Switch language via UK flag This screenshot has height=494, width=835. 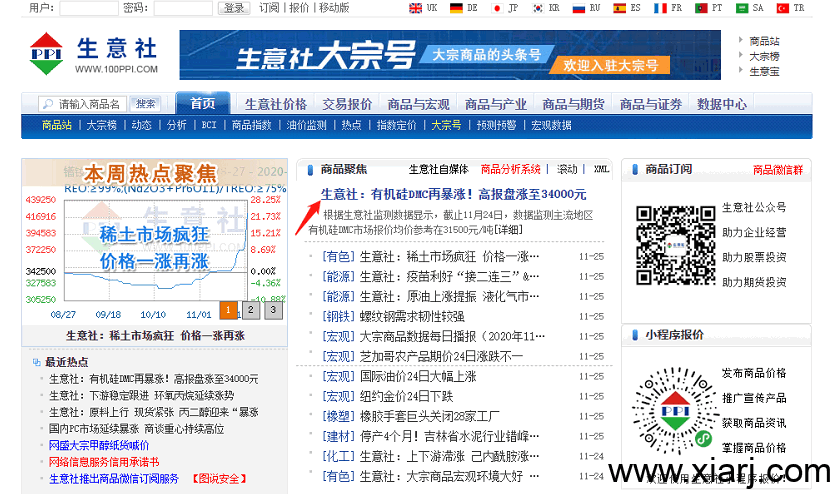415,8
